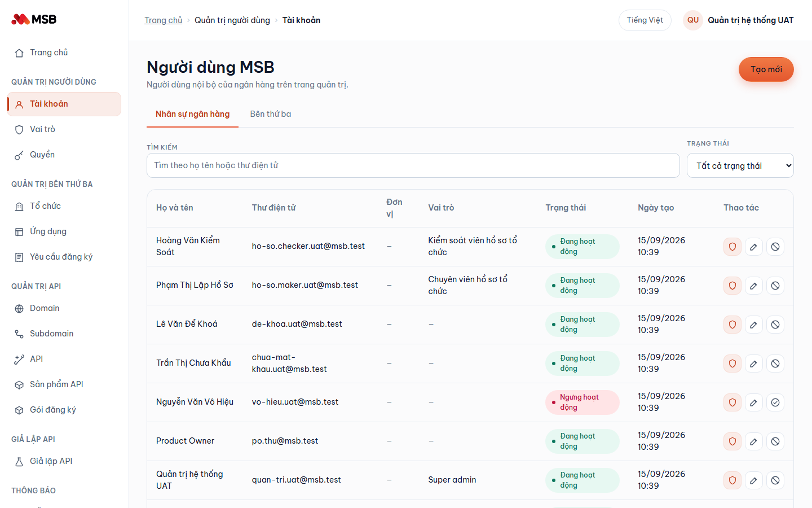This screenshot has height=508, width=812.
Task: Deactivate the quan-tri.uat@msb.test account
Action: (775, 480)
